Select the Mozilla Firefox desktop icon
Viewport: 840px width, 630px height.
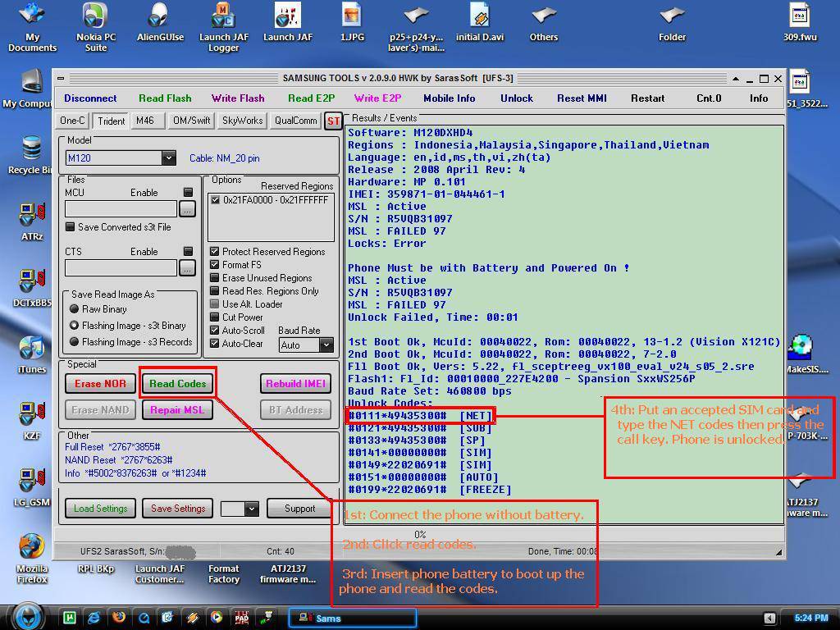pyautogui.click(x=32, y=558)
